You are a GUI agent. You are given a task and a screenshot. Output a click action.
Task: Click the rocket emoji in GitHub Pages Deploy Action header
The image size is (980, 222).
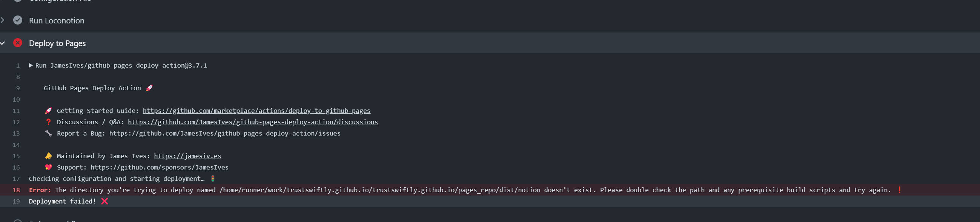click(149, 88)
